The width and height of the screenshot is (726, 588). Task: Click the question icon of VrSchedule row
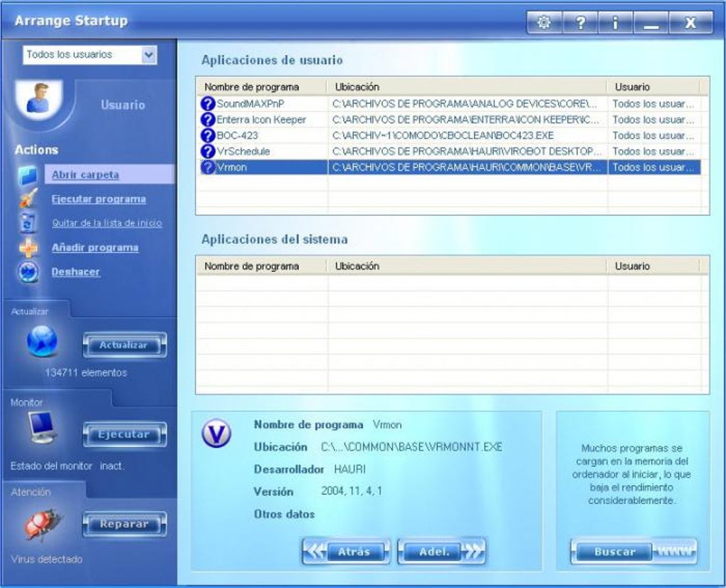coord(208,151)
